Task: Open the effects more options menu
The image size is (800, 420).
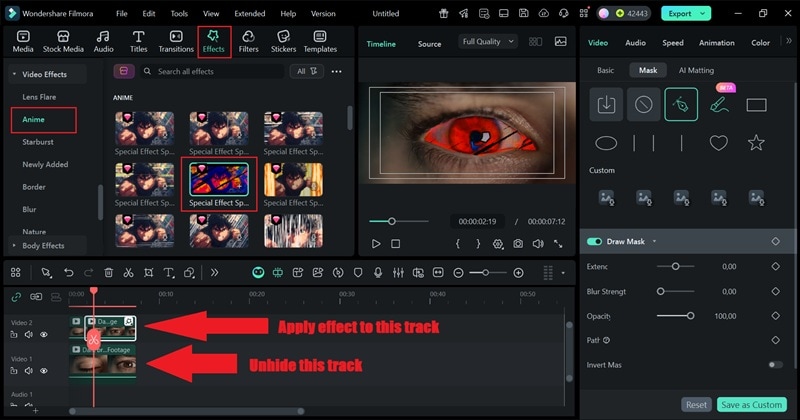Action: tap(337, 71)
